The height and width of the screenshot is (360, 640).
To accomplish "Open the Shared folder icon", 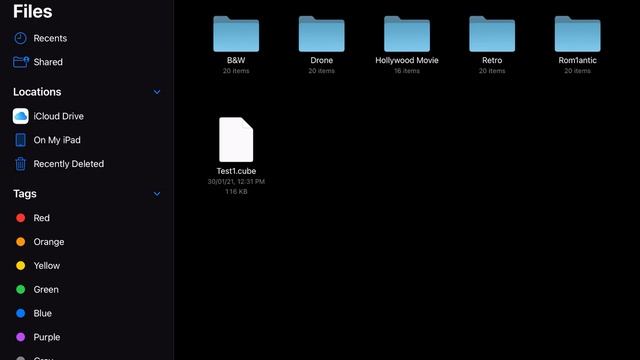I will [21, 62].
